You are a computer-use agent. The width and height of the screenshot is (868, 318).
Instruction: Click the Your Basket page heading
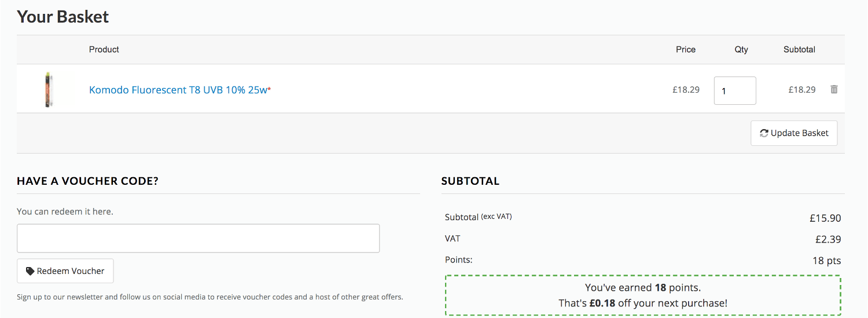tap(63, 17)
